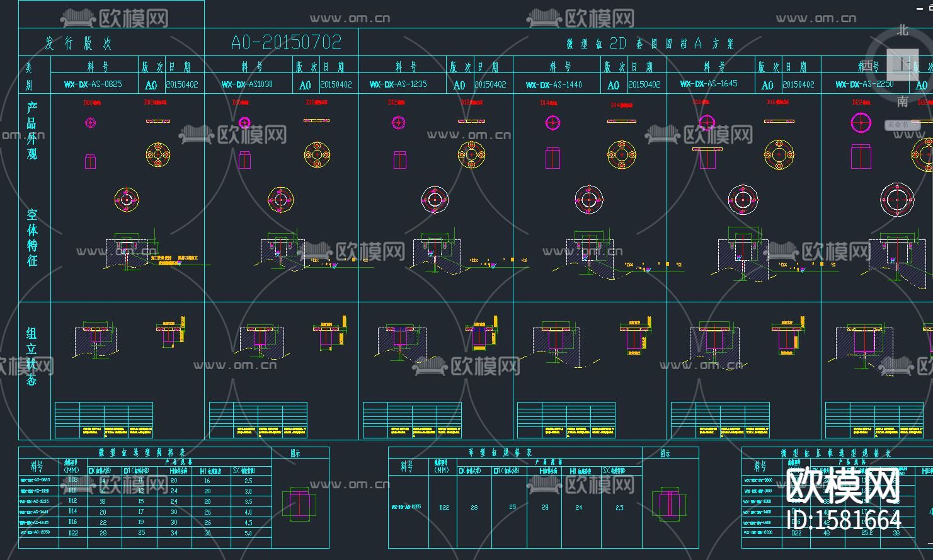Select the 5.0 value in S column
The width and height of the screenshot is (933, 560).
(248, 533)
